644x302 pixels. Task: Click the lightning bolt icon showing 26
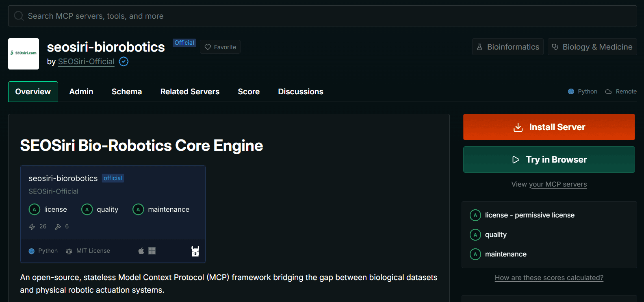click(32, 227)
